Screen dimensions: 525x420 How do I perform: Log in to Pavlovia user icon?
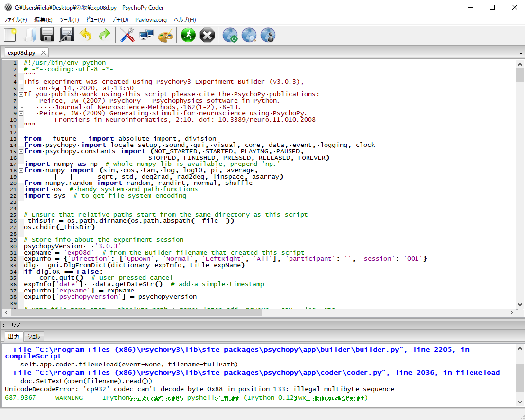(x=268, y=35)
